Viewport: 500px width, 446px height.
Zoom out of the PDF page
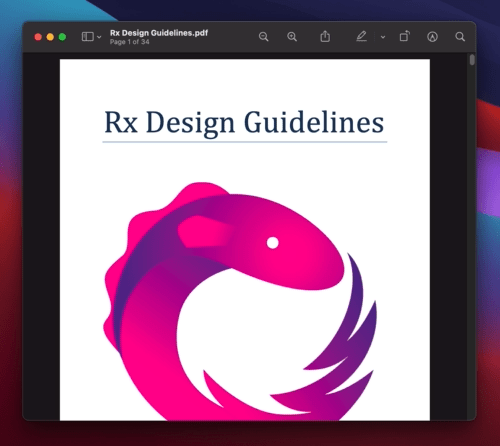pyautogui.click(x=263, y=37)
